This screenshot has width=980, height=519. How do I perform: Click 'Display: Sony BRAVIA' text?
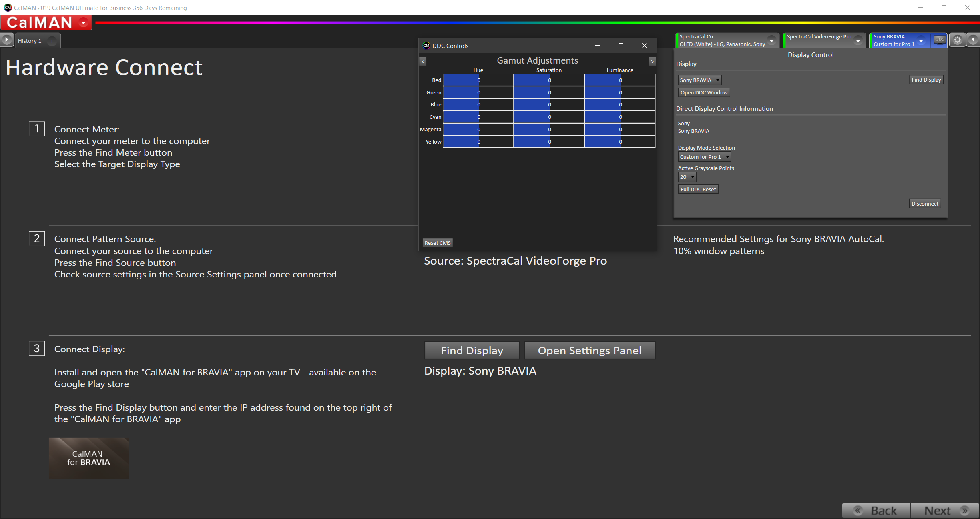pyautogui.click(x=480, y=371)
